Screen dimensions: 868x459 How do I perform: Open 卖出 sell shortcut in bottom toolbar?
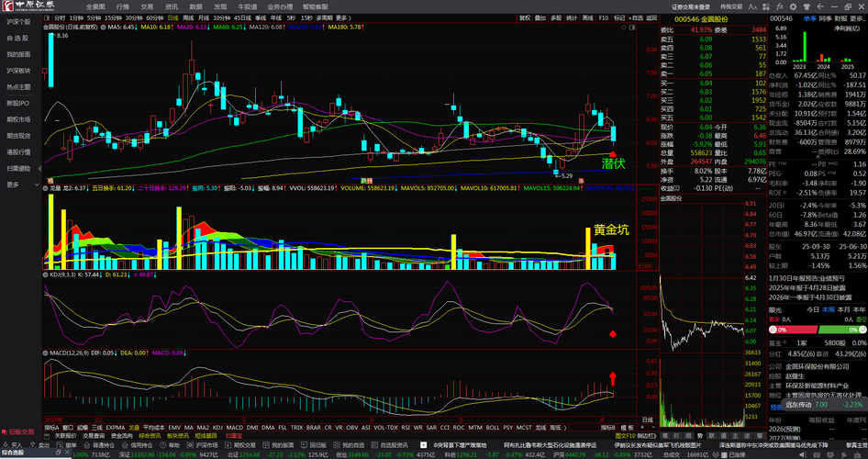point(39,445)
